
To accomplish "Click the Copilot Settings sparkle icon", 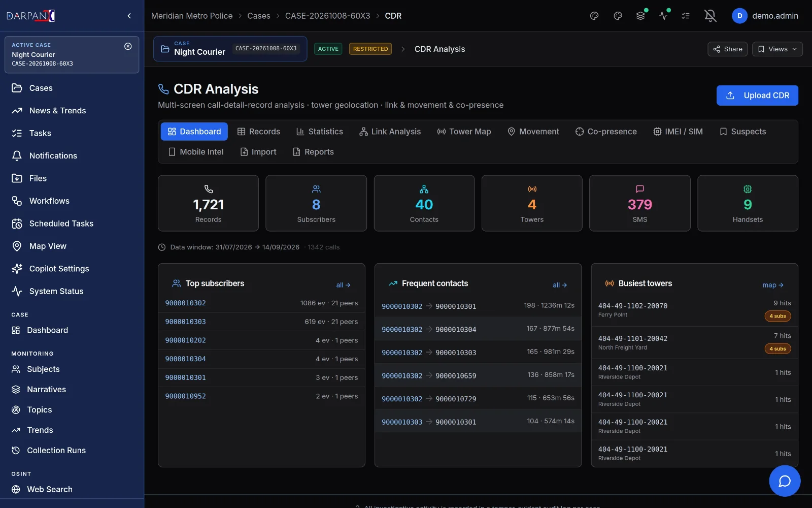I will click(17, 269).
